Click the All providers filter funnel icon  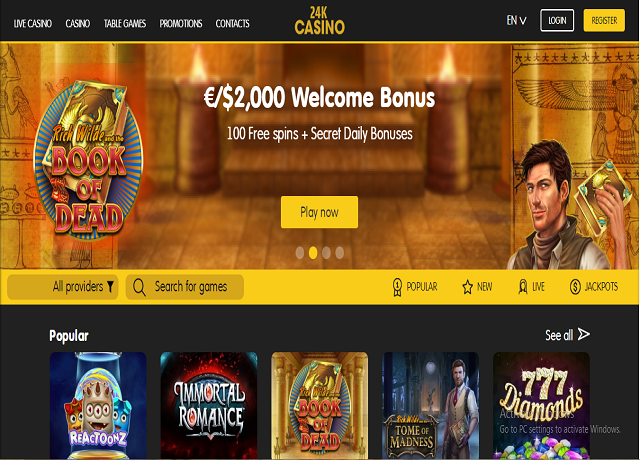[x=110, y=287]
